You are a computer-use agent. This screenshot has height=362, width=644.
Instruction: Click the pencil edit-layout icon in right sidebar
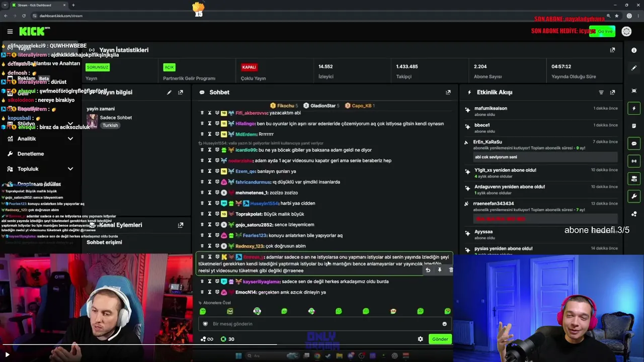[634, 68]
